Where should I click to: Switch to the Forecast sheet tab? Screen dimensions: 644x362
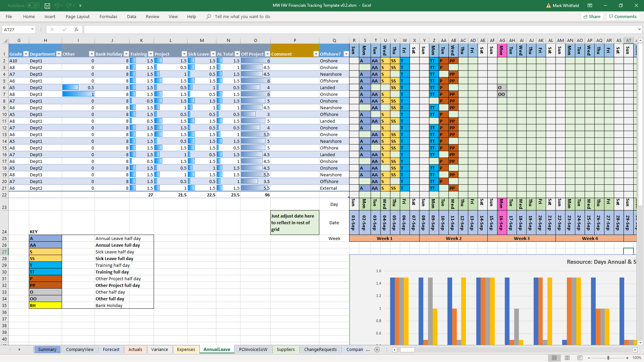pos(111,349)
